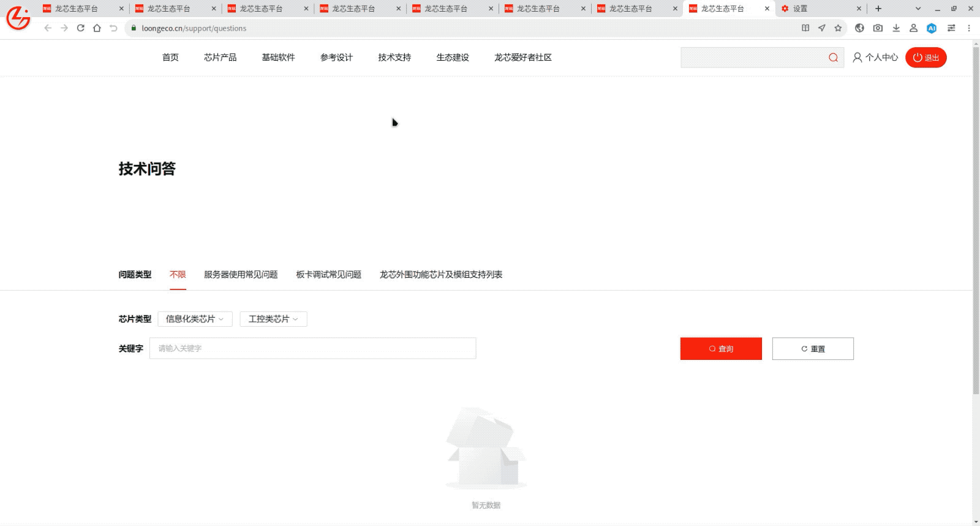Image resolution: width=980 pixels, height=526 pixels.
Task: Focus the 关键字 keyword input field
Action: coord(312,348)
